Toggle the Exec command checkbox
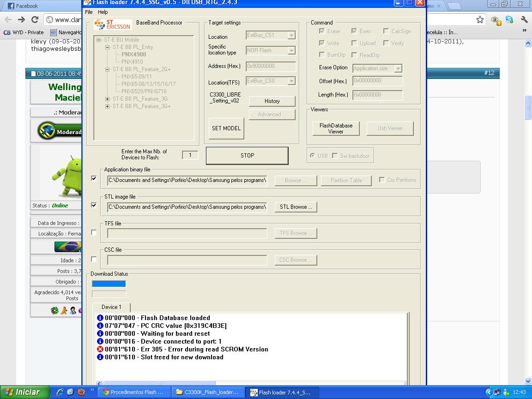Image resolution: width=532 pixels, height=399 pixels. [354, 31]
